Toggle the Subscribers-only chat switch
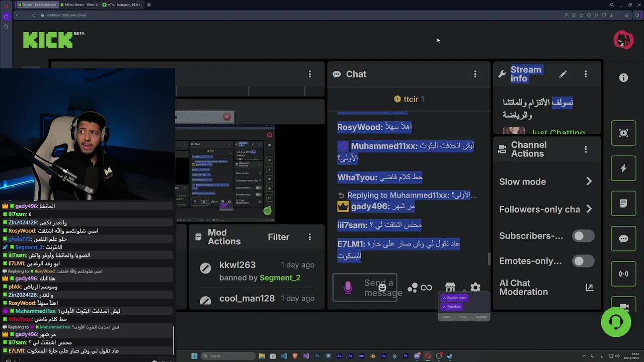 (x=583, y=236)
